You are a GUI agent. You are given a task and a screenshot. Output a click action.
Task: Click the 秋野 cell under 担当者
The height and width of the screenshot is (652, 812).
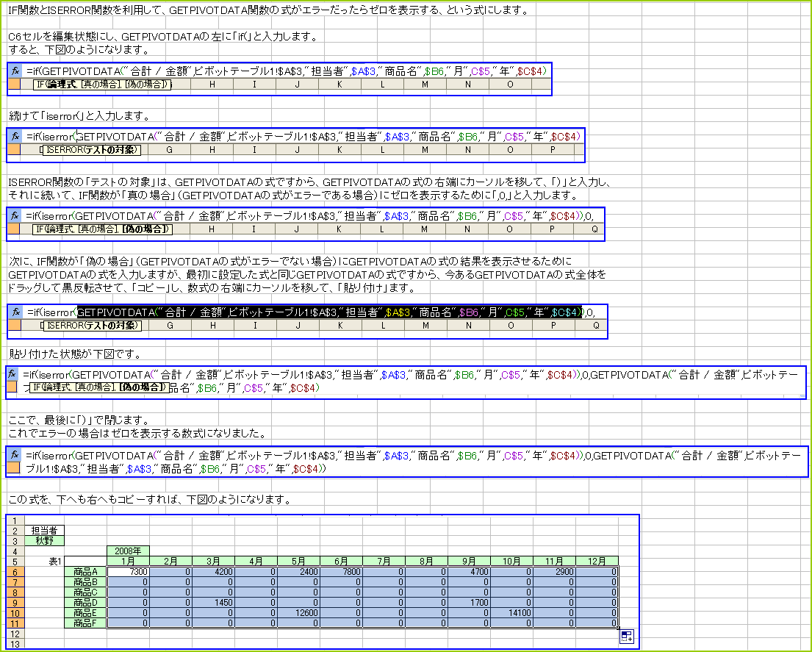(45, 540)
